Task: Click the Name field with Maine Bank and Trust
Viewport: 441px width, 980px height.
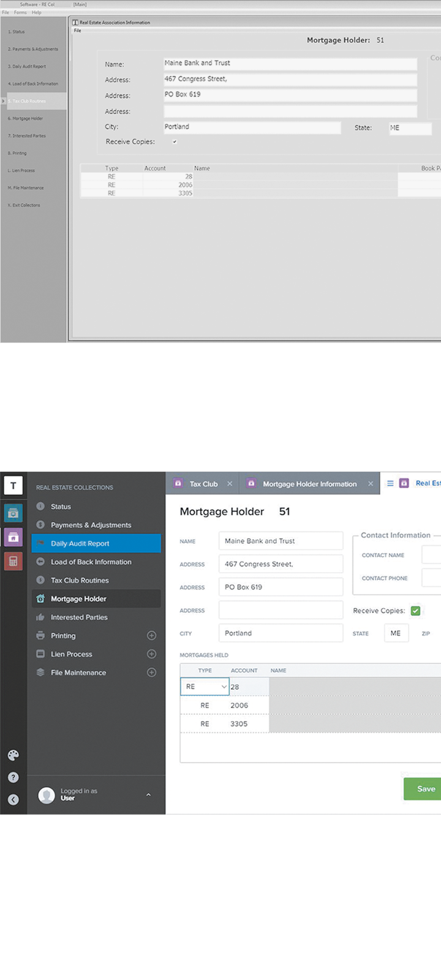Action: coord(281,541)
